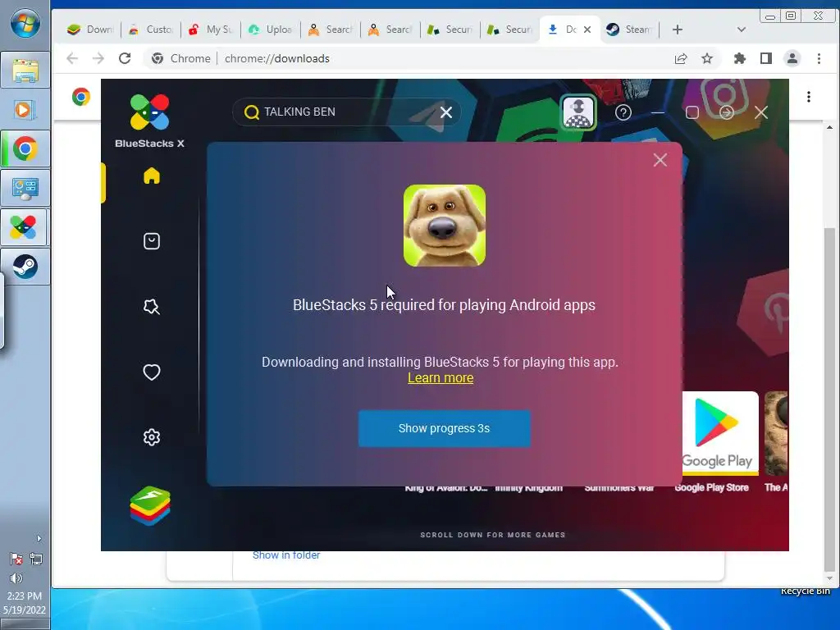Toggle Chrome side panel icon
Screen dimensions: 840x630
[x=766, y=58]
